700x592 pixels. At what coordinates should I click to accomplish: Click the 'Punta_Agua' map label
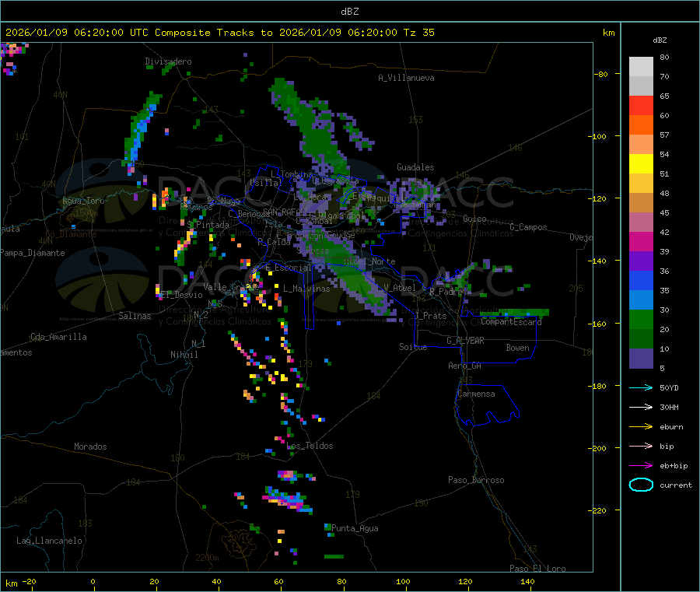tap(355, 528)
